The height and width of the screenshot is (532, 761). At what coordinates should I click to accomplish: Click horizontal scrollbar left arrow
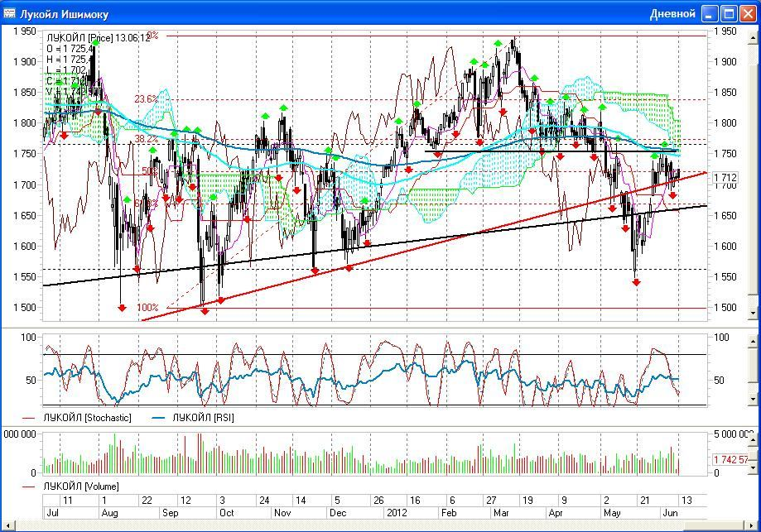8,525
